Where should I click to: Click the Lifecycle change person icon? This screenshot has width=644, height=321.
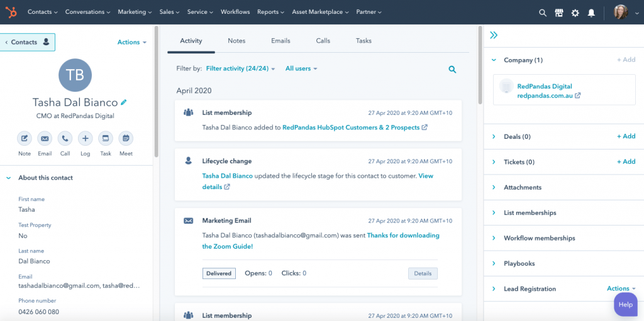coord(189,161)
